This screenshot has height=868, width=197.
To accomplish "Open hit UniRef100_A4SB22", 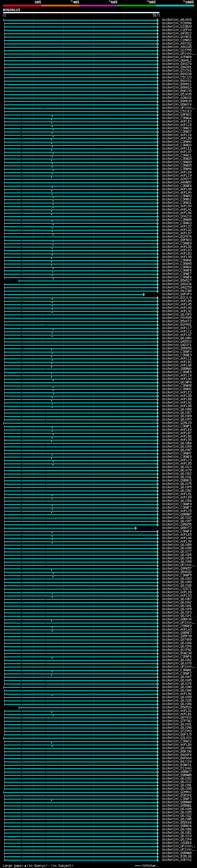I will [x=177, y=33].
